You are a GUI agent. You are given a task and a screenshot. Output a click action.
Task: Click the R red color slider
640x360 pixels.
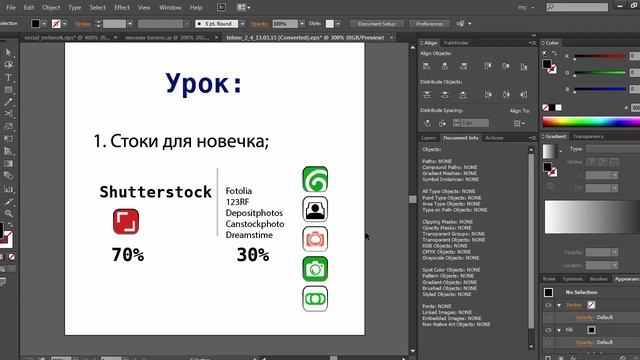click(600, 56)
